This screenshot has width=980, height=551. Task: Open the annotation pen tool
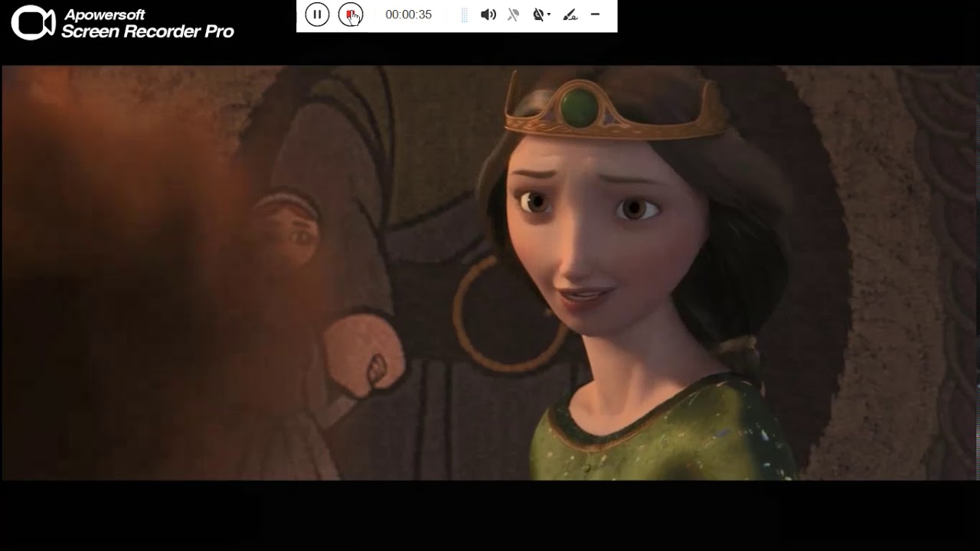[x=570, y=15]
